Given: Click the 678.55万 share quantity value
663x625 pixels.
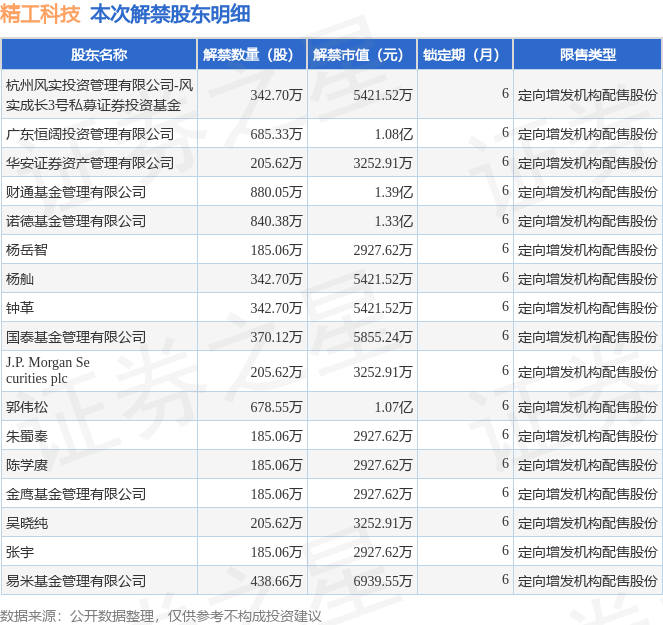Looking at the screenshot, I should click(x=277, y=407).
